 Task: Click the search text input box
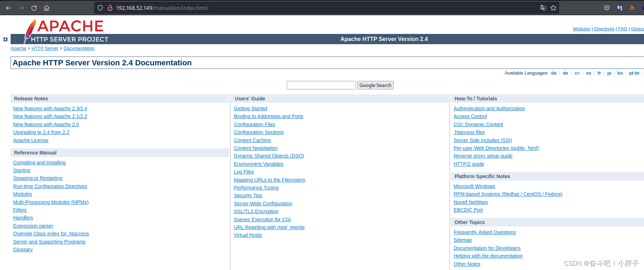click(x=321, y=85)
